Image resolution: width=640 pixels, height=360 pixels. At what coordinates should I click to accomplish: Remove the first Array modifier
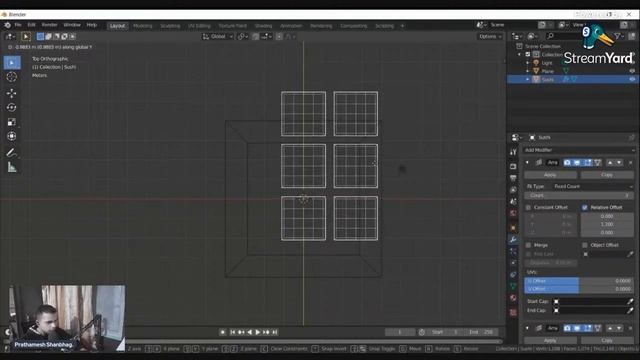tap(630, 163)
